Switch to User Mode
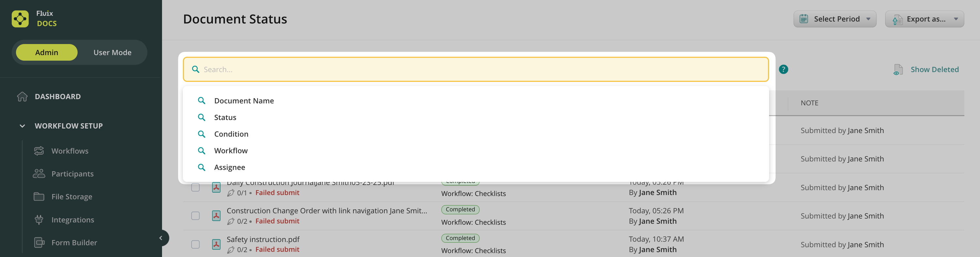 [112, 53]
